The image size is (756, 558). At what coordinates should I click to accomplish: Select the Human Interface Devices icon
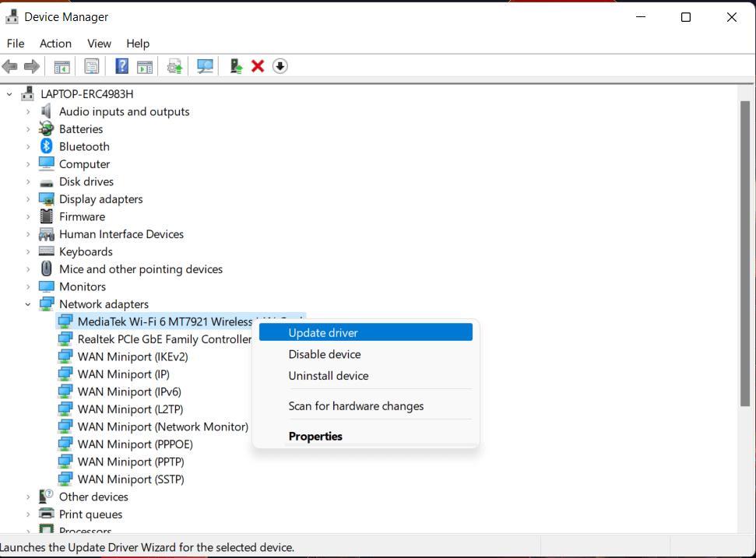46,234
